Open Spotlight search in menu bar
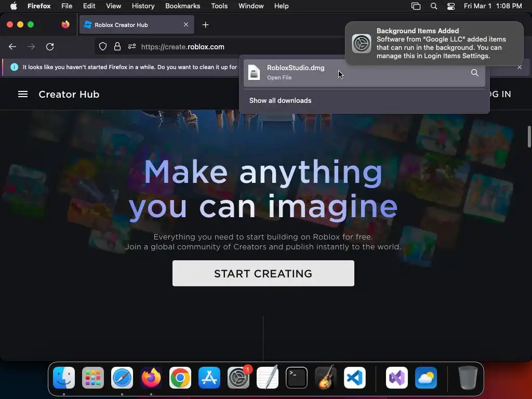This screenshot has height=399, width=532. (434, 6)
